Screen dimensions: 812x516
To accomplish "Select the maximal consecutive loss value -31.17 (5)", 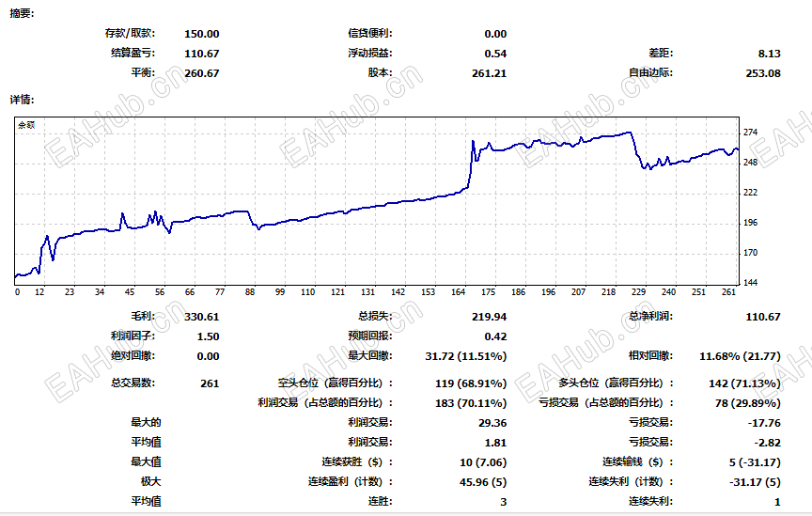I will point(755,482).
